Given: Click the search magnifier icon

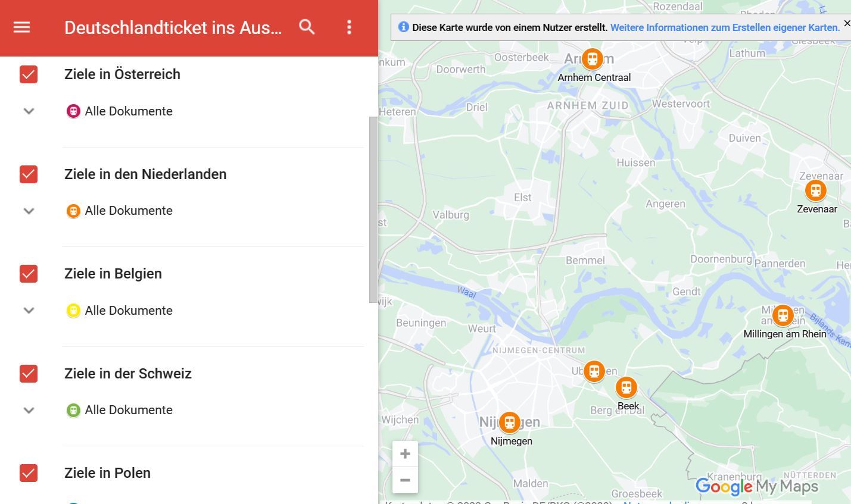Looking at the screenshot, I should point(307,27).
